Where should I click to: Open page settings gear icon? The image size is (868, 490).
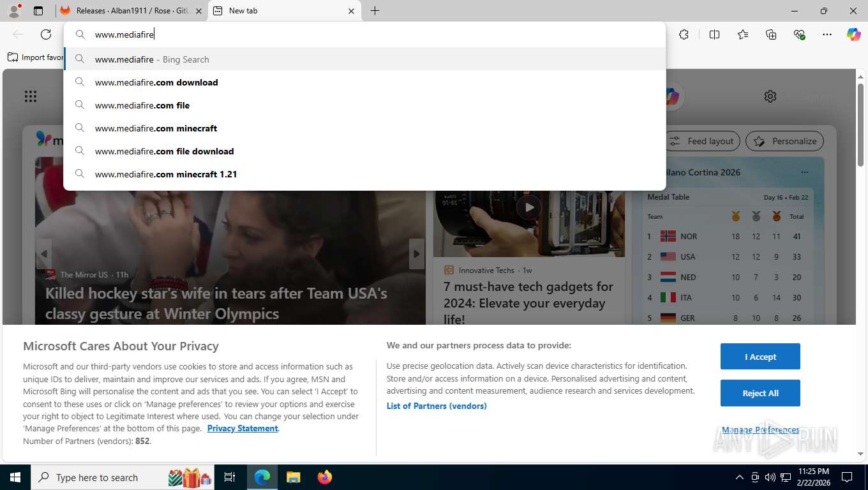(x=770, y=96)
